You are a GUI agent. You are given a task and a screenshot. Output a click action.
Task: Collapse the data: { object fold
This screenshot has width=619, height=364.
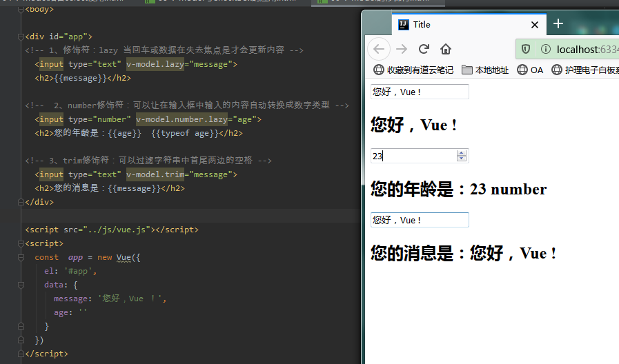tap(21, 285)
